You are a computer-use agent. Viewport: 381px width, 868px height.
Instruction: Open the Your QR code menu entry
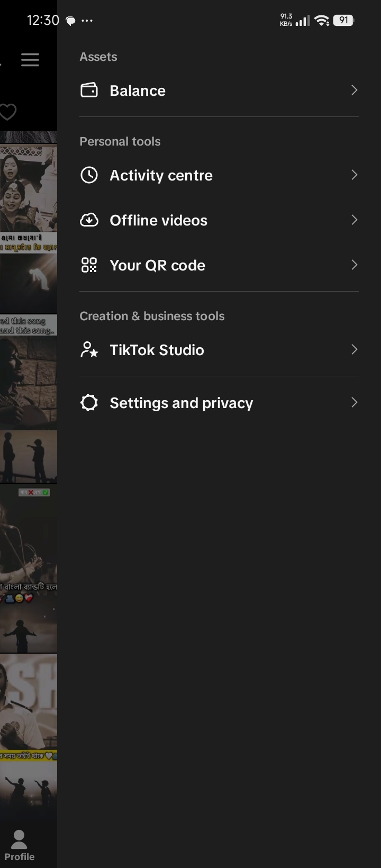click(x=219, y=265)
